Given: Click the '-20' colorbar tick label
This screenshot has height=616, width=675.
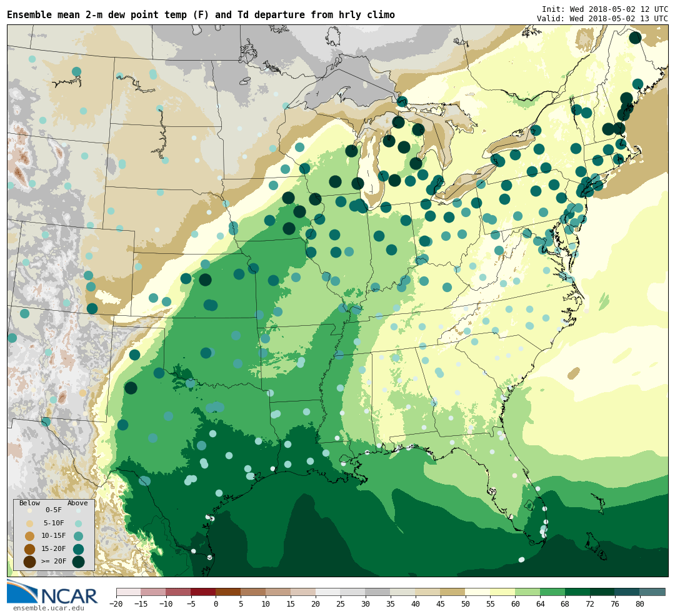Looking at the screenshot, I should pos(116,604).
